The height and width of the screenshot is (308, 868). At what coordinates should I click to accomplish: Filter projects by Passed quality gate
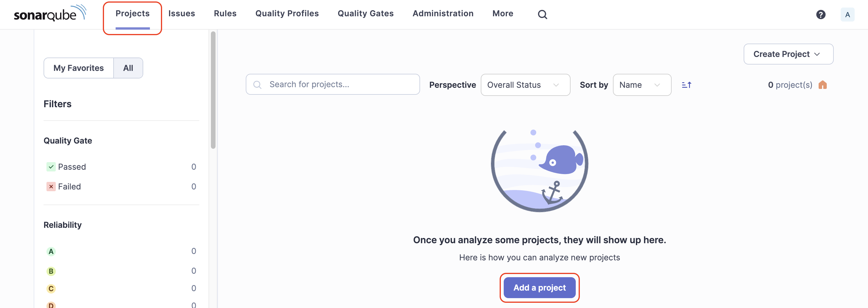[72, 166]
